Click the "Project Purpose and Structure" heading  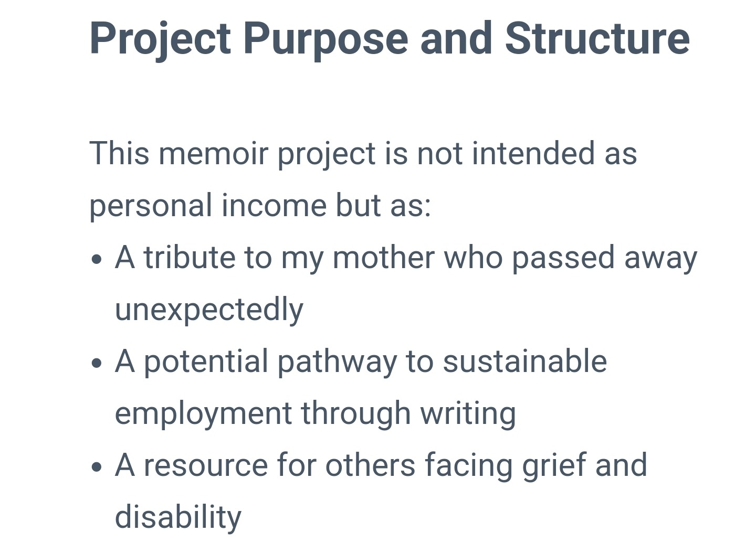(389, 38)
